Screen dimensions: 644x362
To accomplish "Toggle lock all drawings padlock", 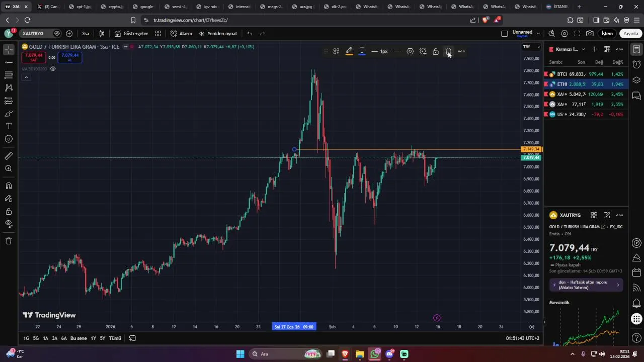I will pyautogui.click(x=9, y=211).
